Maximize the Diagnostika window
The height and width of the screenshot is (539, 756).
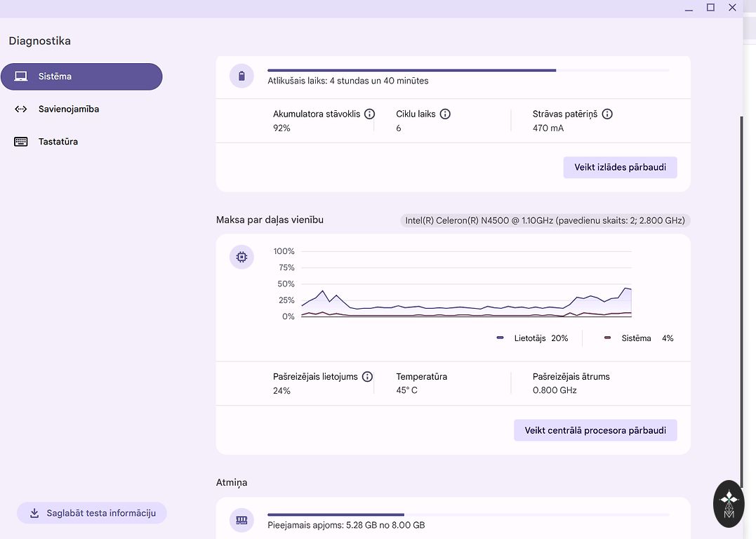710,7
